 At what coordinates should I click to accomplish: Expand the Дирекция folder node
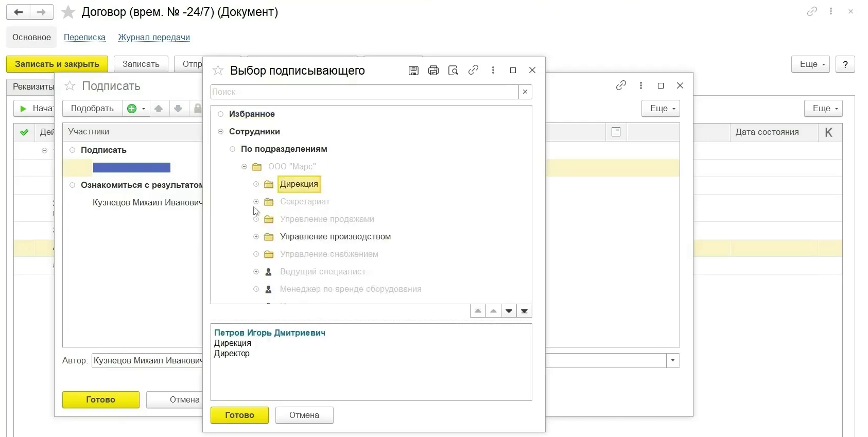(x=256, y=184)
